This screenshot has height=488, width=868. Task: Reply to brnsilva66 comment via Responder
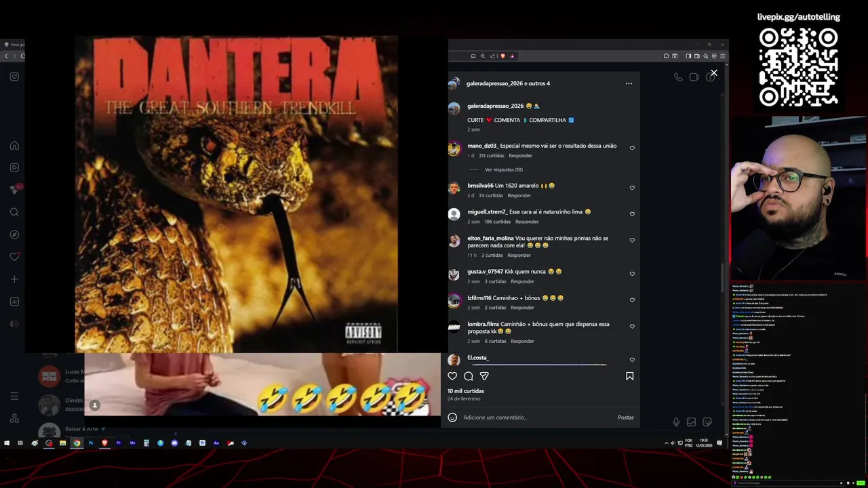519,196
